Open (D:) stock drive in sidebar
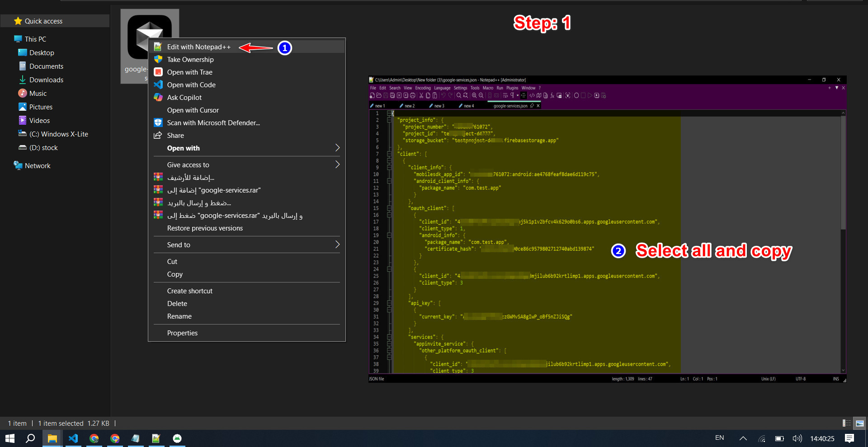The image size is (868, 447). click(43, 148)
